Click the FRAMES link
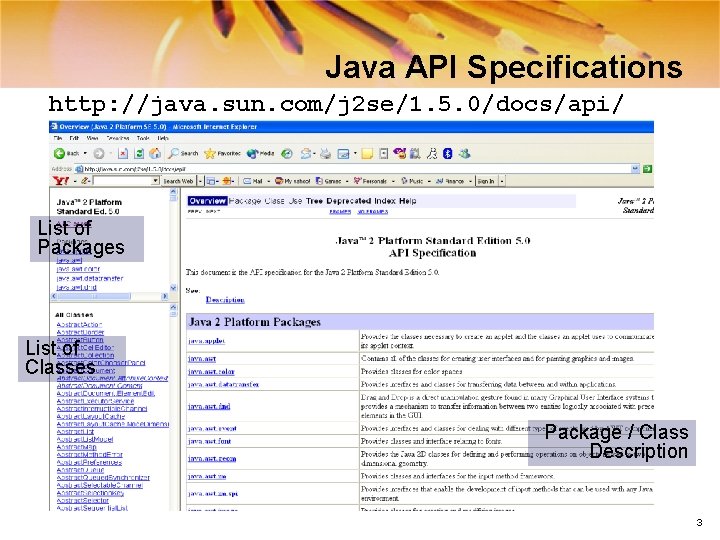This screenshot has height=540, width=720. [340, 211]
